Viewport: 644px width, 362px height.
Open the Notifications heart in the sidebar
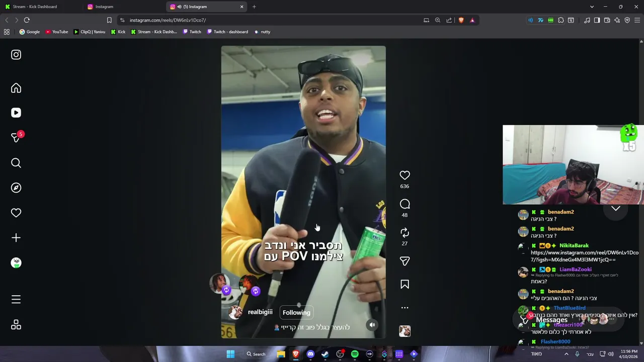point(16,213)
